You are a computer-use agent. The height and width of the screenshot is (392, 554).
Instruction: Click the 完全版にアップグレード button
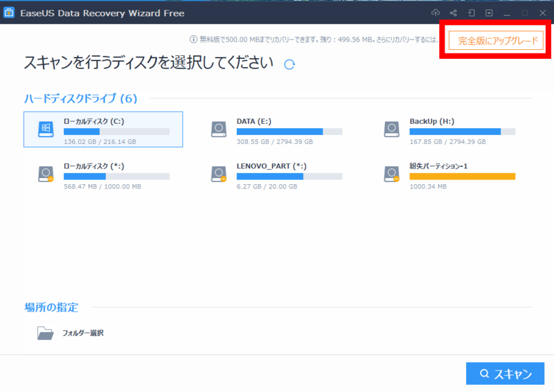tap(496, 41)
